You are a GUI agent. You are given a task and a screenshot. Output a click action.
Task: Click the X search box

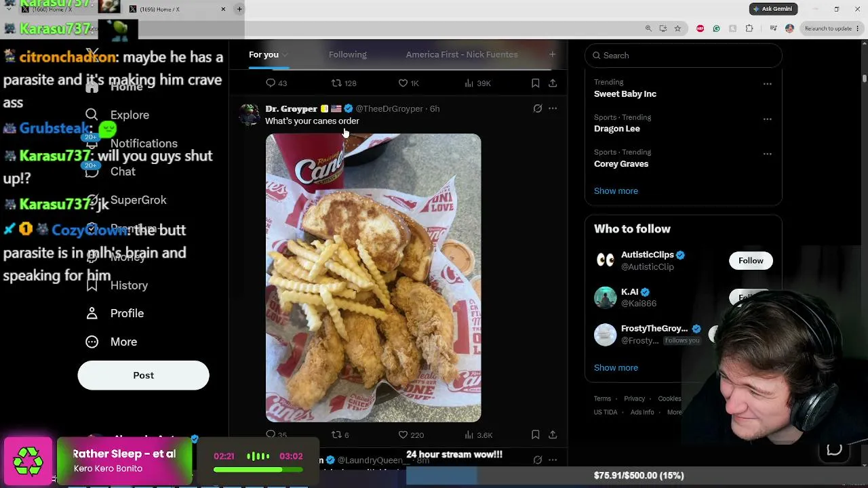(x=683, y=56)
